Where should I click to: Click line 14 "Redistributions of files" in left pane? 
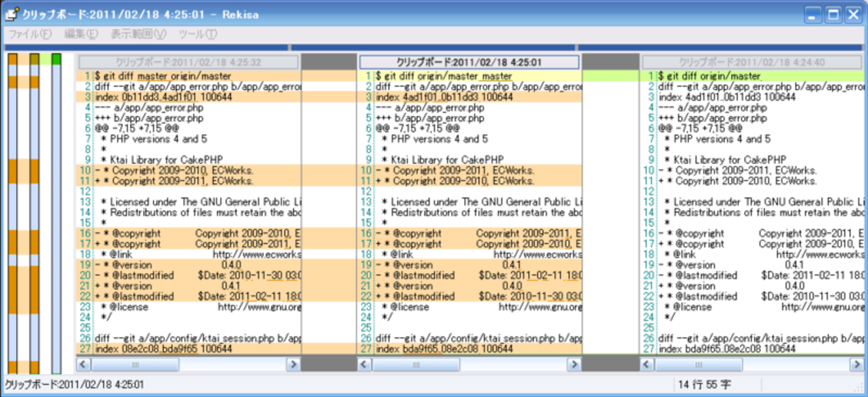click(x=200, y=212)
